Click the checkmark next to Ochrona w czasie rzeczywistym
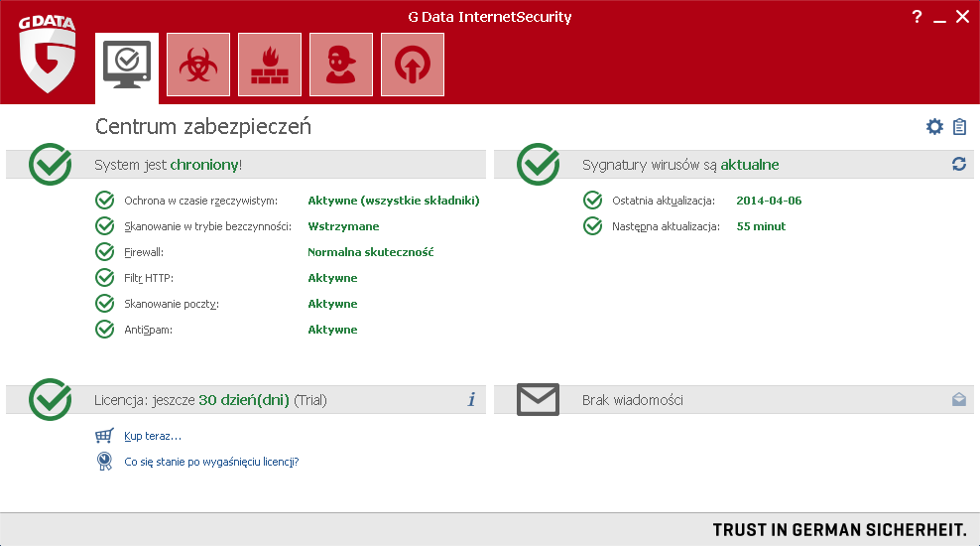The width and height of the screenshot is (980, 546). click(x=104, y=201)
